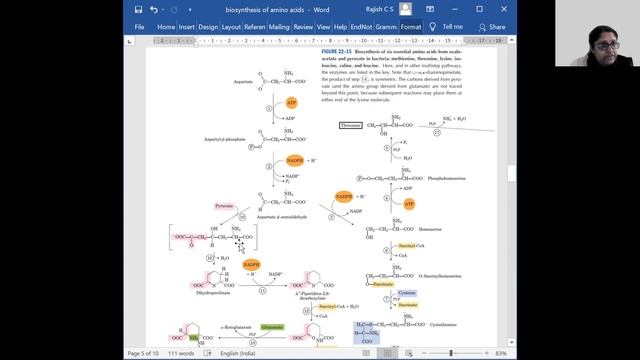Click the 111 words count

[181, 353]
